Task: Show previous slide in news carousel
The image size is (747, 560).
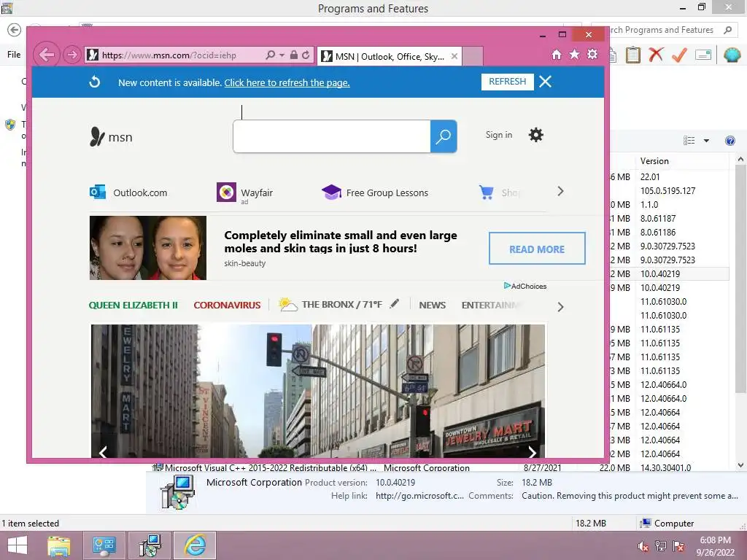Action: (x=103, y=451)
